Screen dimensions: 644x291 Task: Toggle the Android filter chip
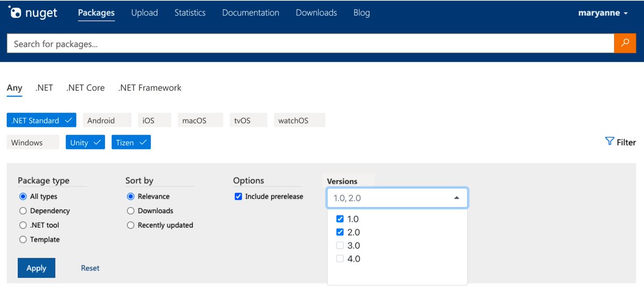[107, 121]
